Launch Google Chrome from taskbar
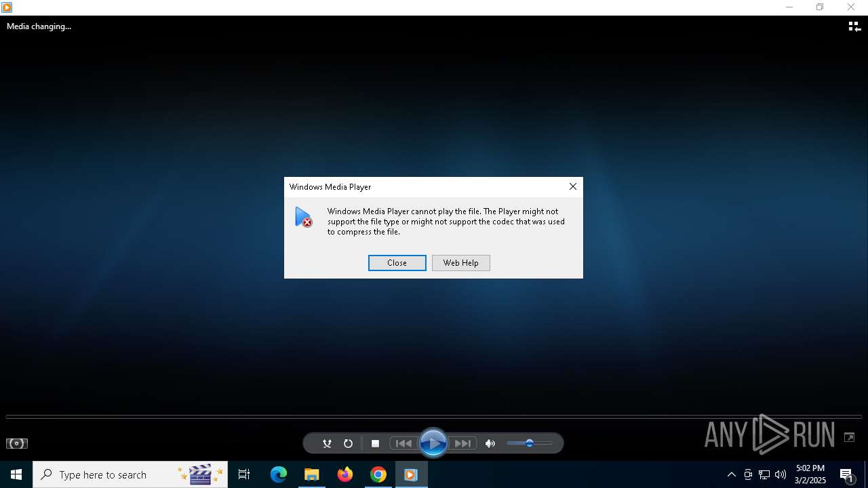868x488 pixels. pyautogui.click(x=378, y=474)
